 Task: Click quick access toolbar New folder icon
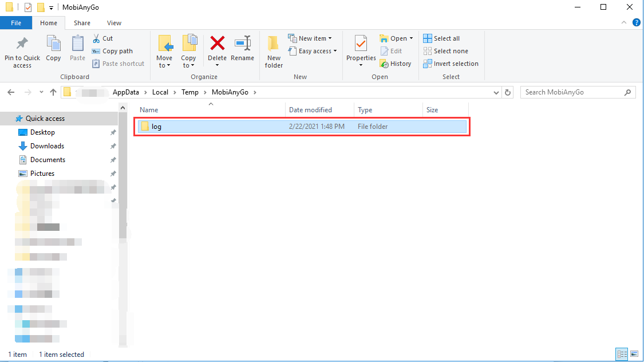(x=41, y=7)
